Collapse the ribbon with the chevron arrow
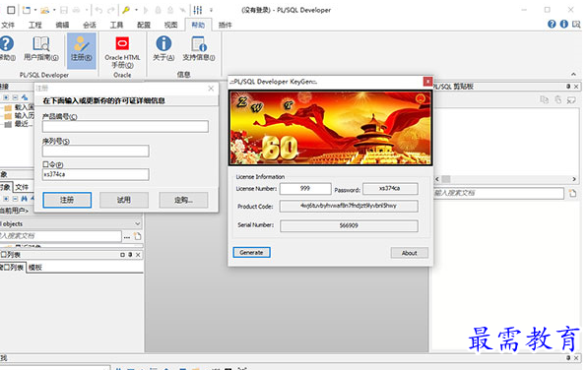This screenshot has width=588, height=370. 574,74
